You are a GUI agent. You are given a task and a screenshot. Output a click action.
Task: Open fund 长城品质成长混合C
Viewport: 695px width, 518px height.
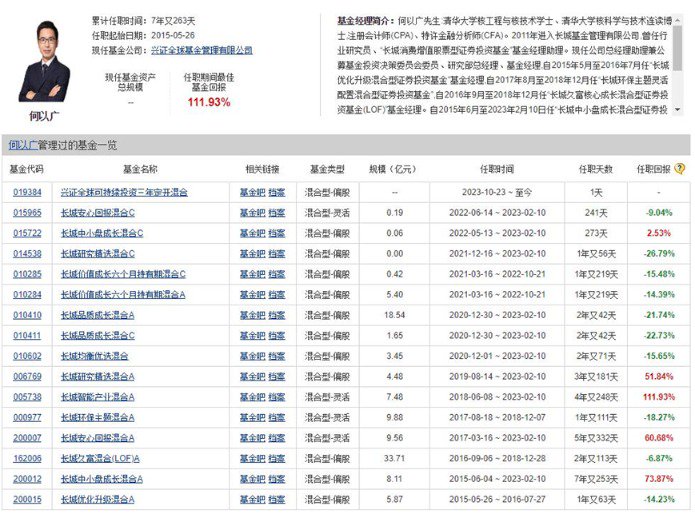point(98,335)
